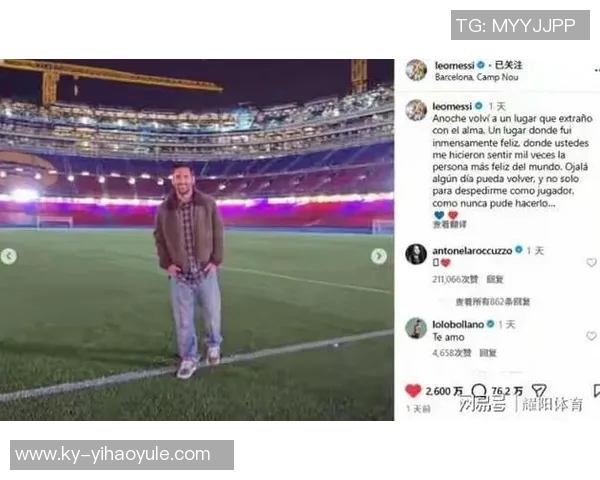The image size is (600, 480).
Task: Reply to antonelaroccuzzo's comment
Action: pos(494,279)
